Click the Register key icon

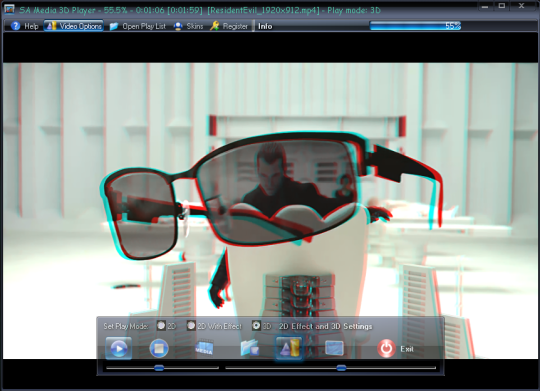[x=215, y=26]
